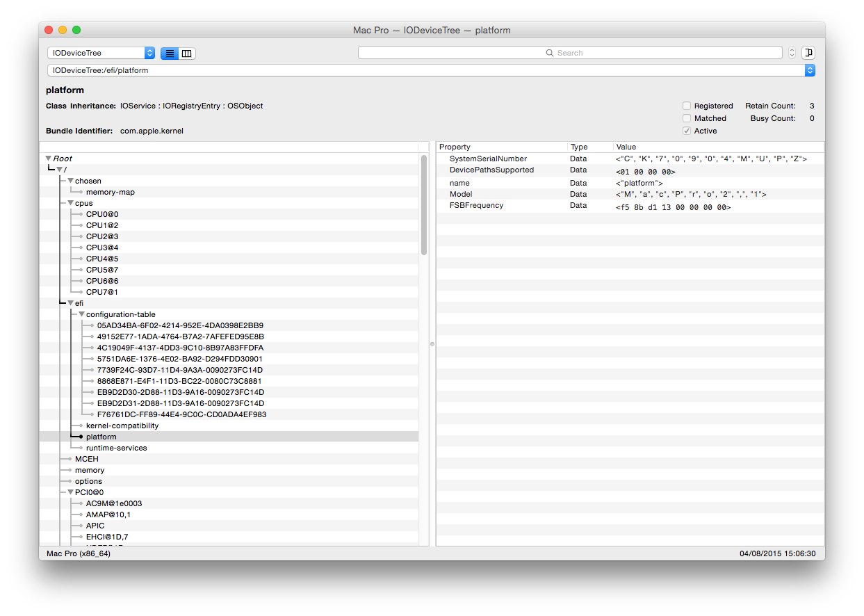Click the search stepper arrows
Image resolution: width=864 pixels, height=616 pixels.
pyautogui.click(x=792, y=53)
